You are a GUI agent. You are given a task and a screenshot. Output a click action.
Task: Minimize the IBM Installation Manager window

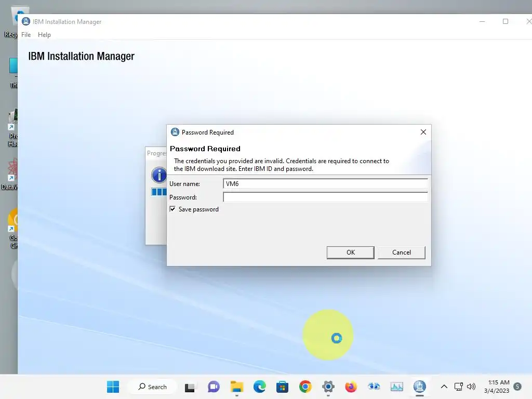[x=482, y=21]
